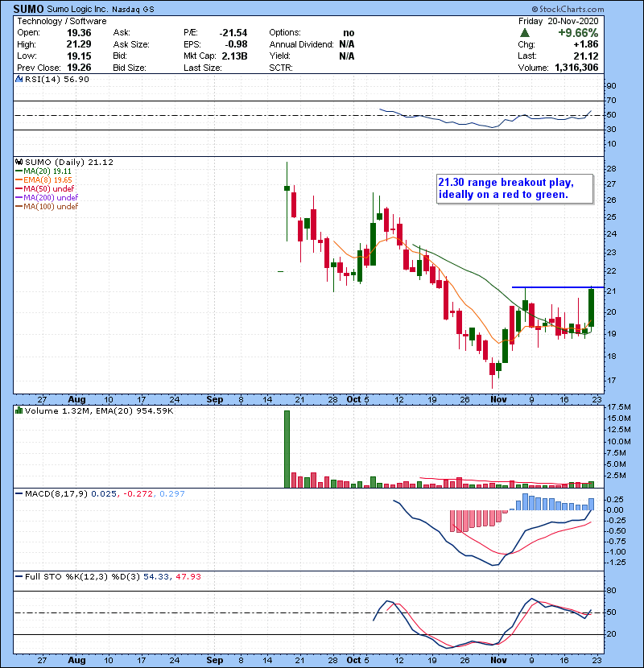Click the Yield N/A value
This screenshot has height=668, width=644.
[x=347, y=56]
